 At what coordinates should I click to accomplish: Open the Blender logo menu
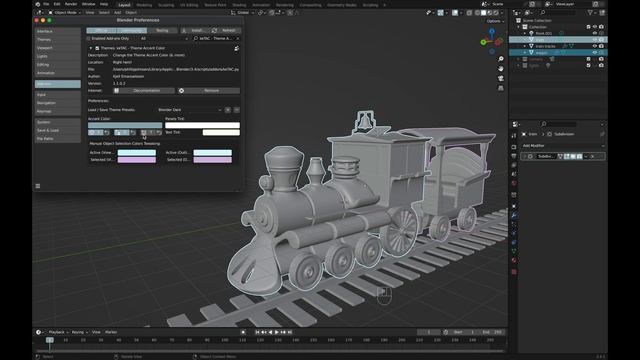(x=38, y=4)
